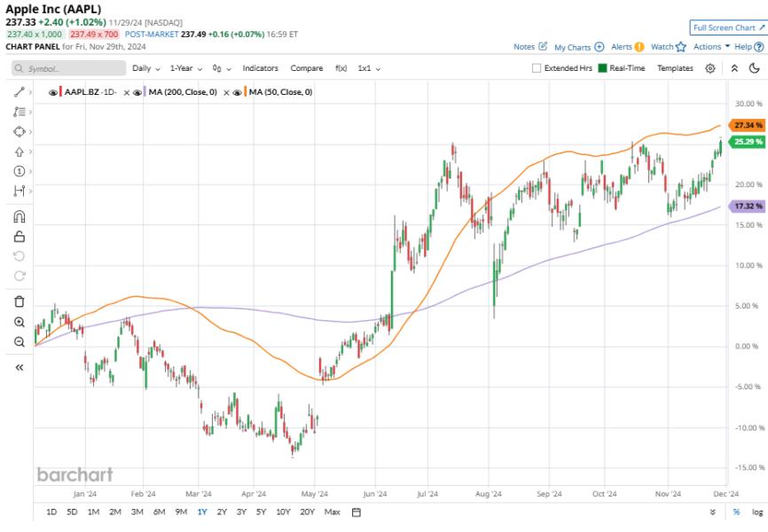Add to My Charts plus icon
768x532 pixels.
pyautogui.click(x=599, y=47)
